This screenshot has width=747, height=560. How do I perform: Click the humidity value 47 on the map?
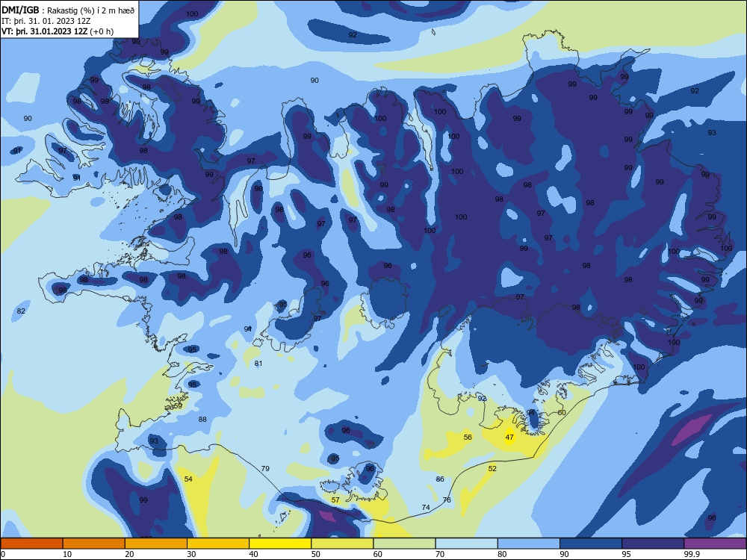click(509, 437)
